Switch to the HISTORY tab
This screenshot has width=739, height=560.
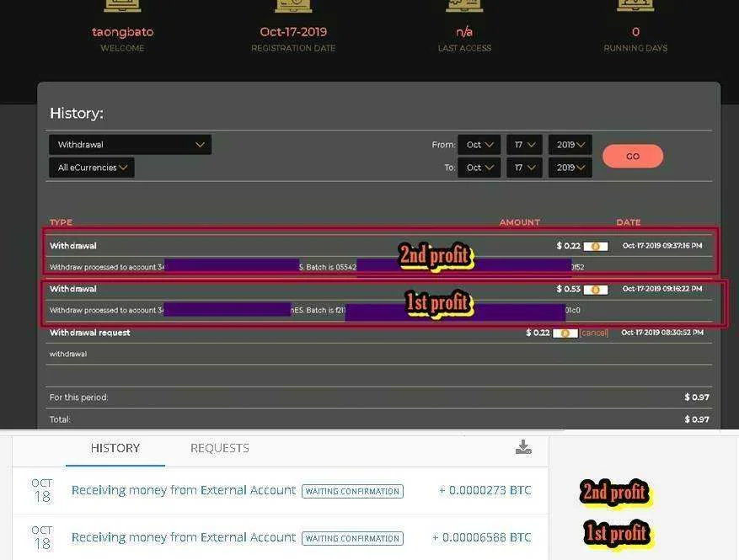tap(115, 448)
